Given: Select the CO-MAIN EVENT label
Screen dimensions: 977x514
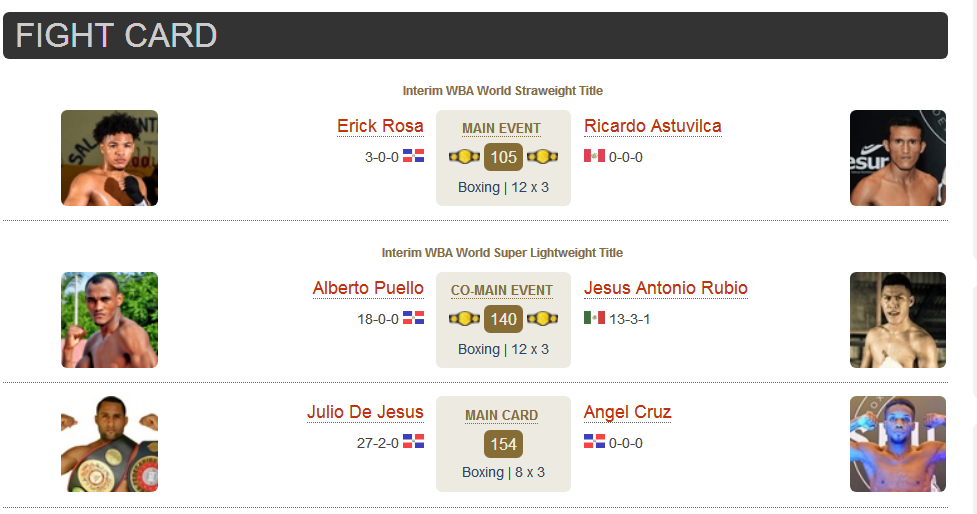Looking at the screenshot, I should 502,290.
